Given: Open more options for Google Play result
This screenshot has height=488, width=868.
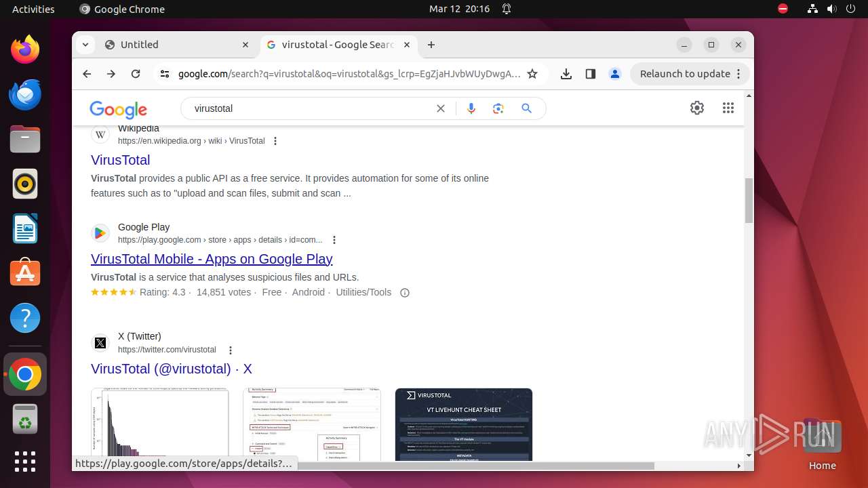Looking at the screenshot, I should (x=334, y=240).
